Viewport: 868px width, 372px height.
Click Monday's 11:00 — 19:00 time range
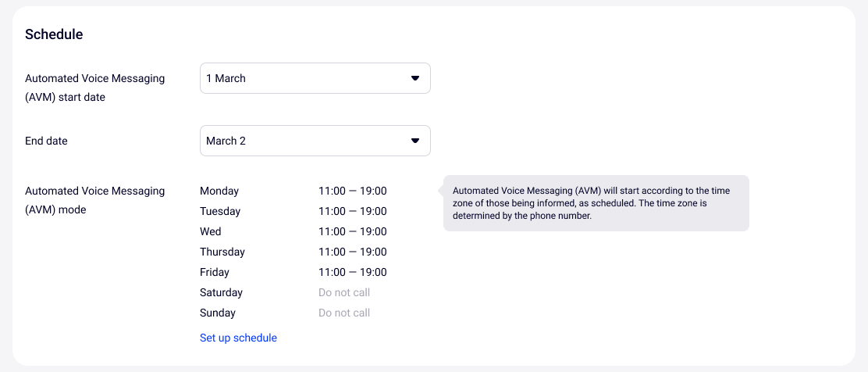tap(352, 191)
